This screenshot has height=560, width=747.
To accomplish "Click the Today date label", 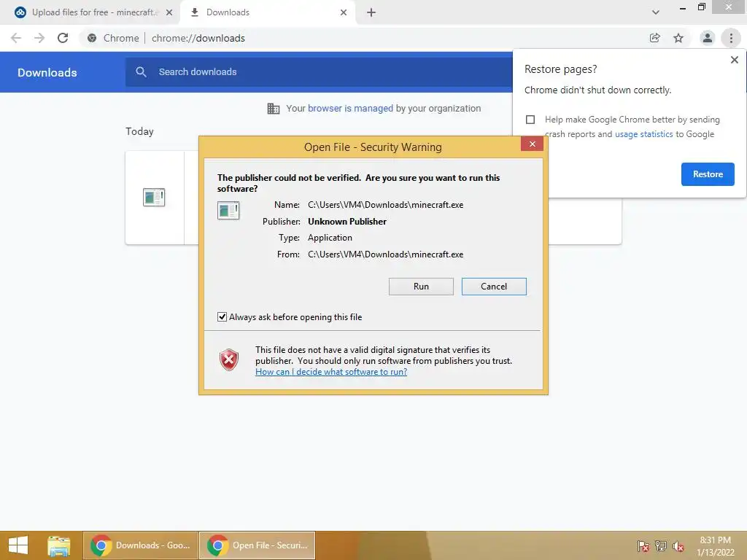I will [139, 131].
